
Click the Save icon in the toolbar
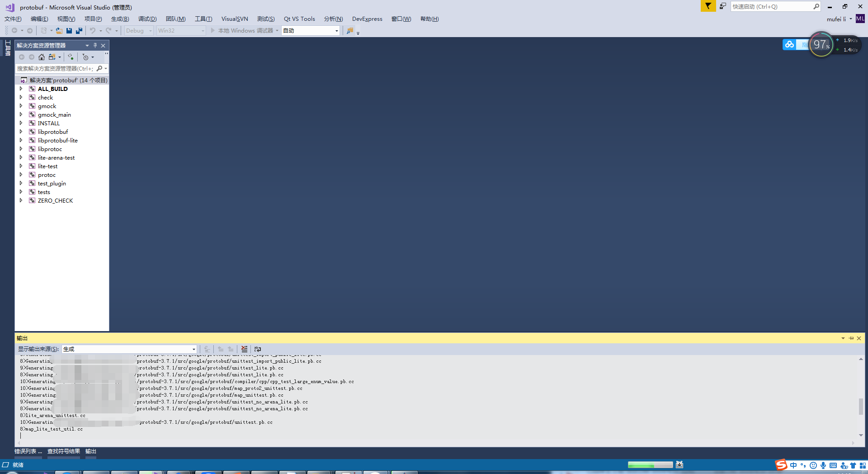point(69,31)
